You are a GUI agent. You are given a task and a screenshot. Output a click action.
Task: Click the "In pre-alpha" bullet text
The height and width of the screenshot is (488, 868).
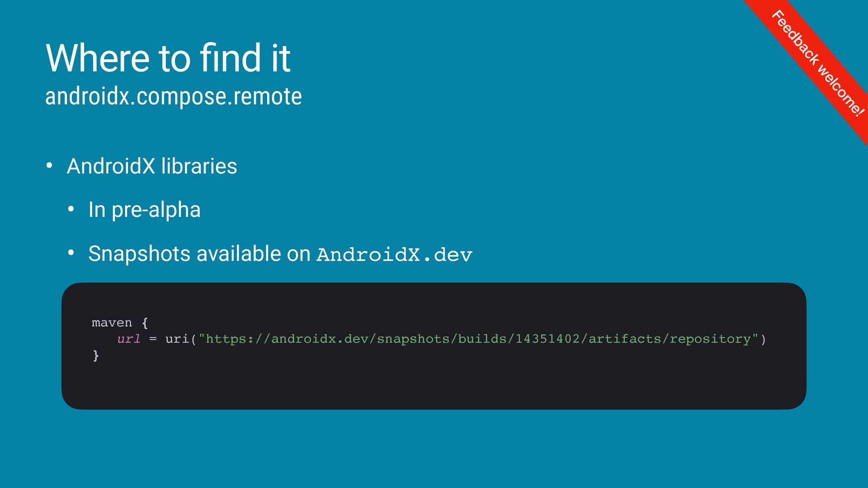coord(144,210)
